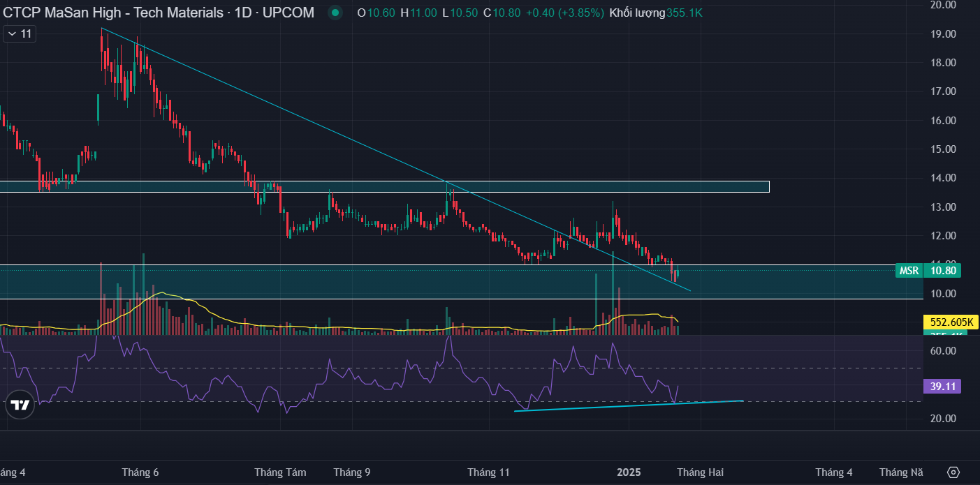This screenshot has width=980, height=485.
Task: Click the green market status dot
Action: [336, 13]
